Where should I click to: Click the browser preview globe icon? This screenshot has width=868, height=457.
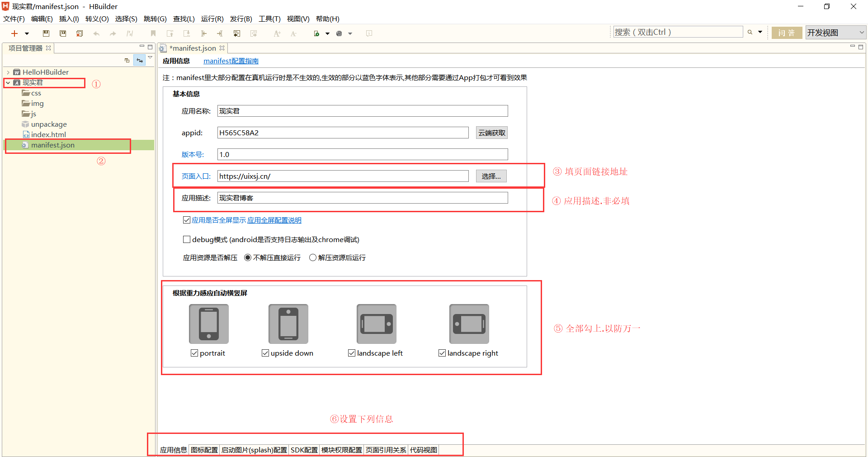339,33
